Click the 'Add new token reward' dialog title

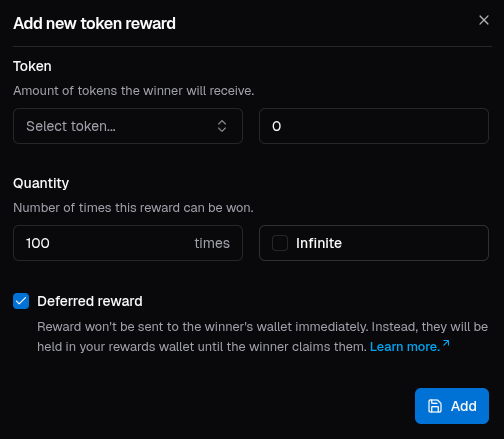tap(94, 23)
